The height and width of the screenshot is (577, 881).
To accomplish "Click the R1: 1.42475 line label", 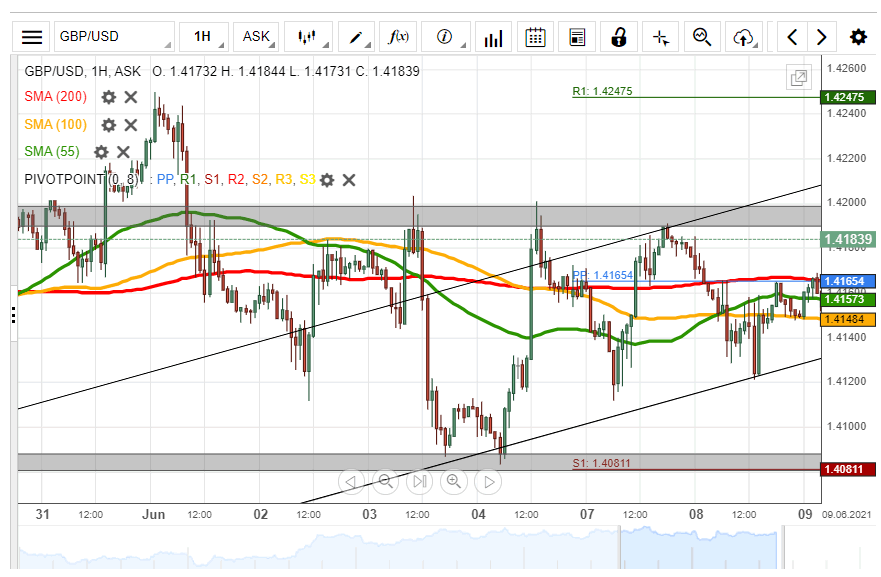I will point(602,91).
